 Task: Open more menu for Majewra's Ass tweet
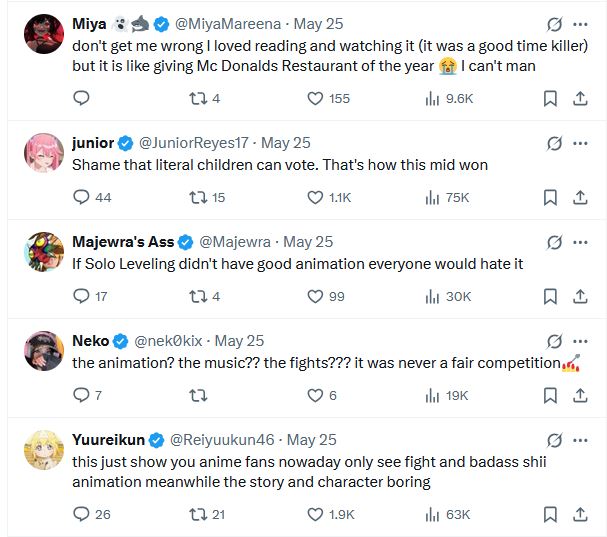click(x=580, y=242)
